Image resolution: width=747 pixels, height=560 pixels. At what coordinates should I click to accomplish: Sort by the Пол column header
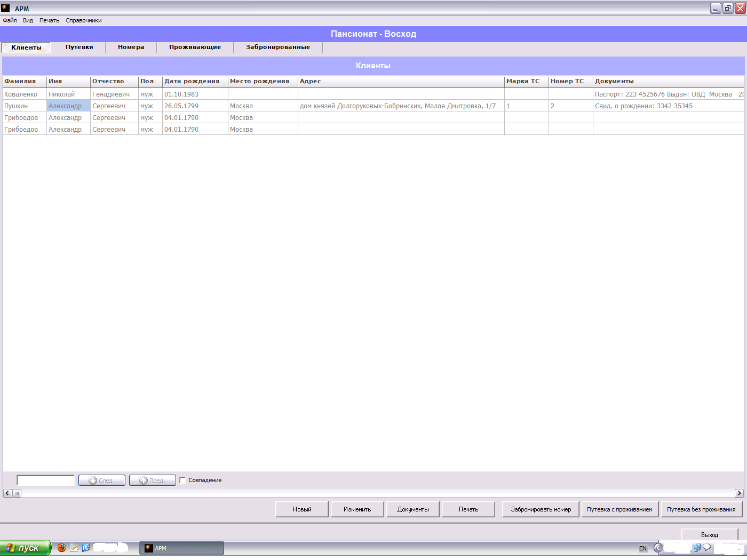coord(150,82)
